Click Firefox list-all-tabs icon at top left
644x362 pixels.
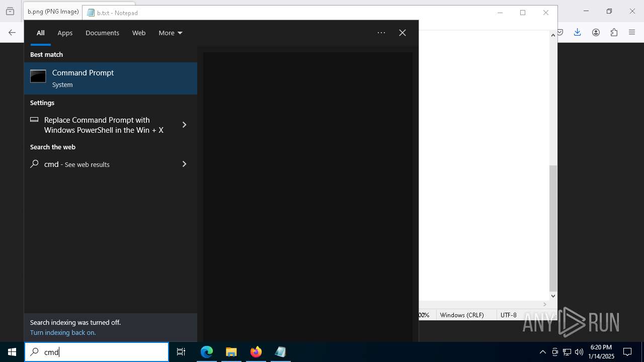pos(10,11)
